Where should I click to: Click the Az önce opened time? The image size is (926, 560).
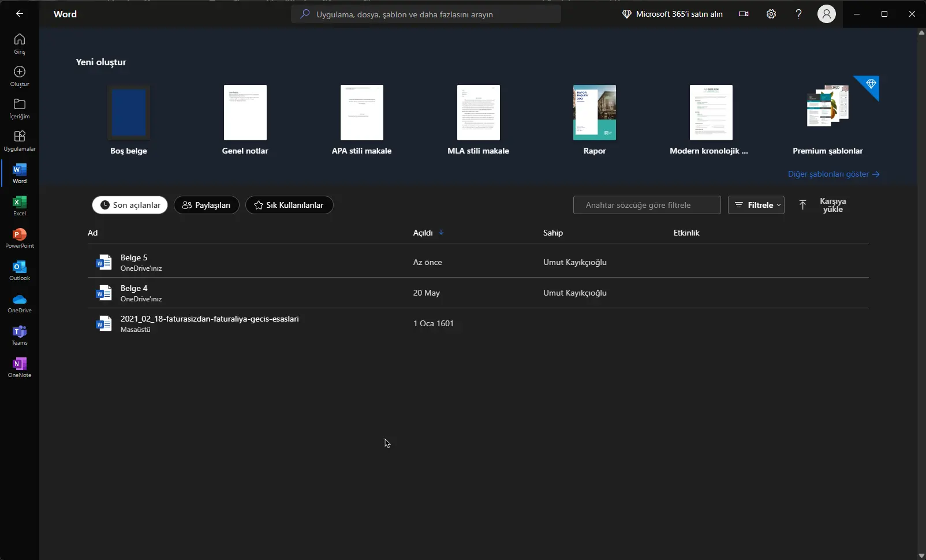428,262
